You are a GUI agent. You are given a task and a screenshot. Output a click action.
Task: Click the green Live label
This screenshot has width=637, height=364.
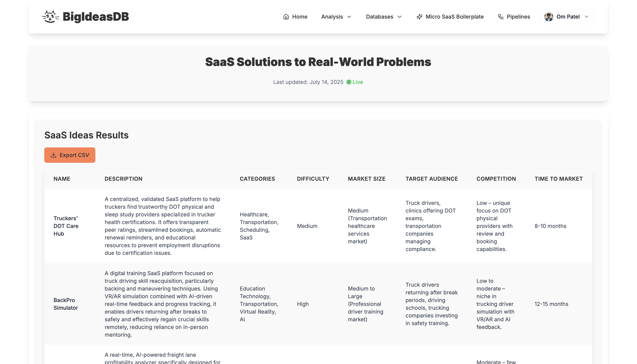pos(358,82)
